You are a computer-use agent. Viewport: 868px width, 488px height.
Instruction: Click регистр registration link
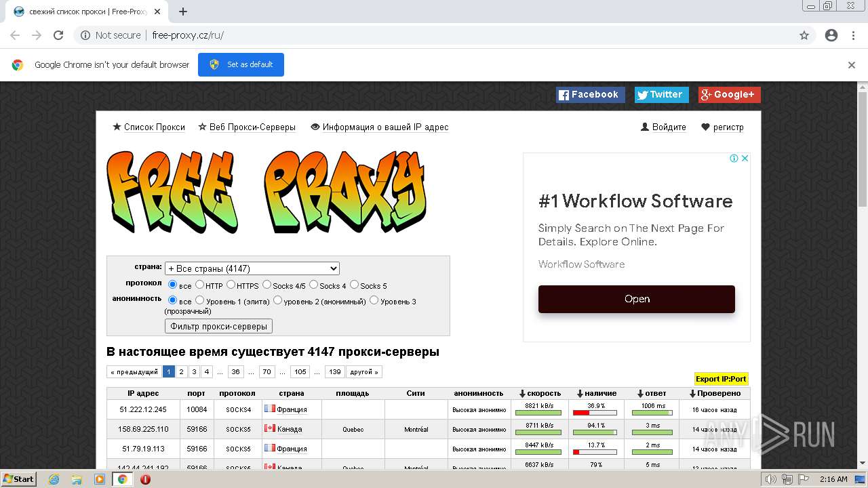(x=722, y=127)
